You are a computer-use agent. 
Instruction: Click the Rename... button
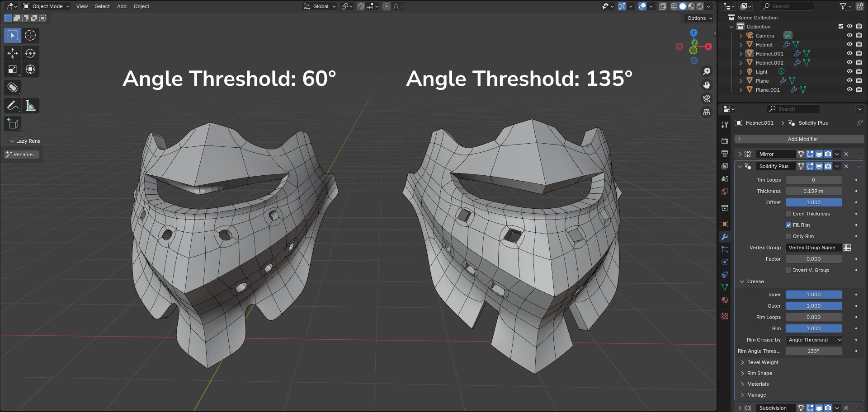22,154
